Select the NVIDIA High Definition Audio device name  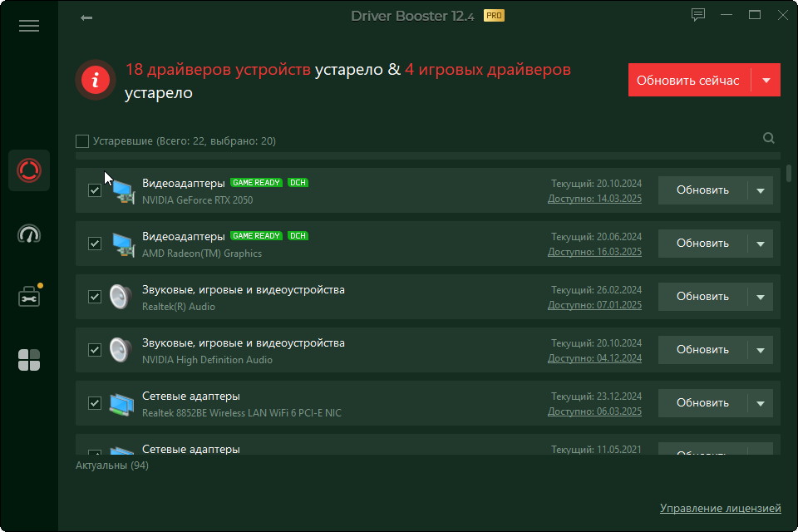[207, 360]
